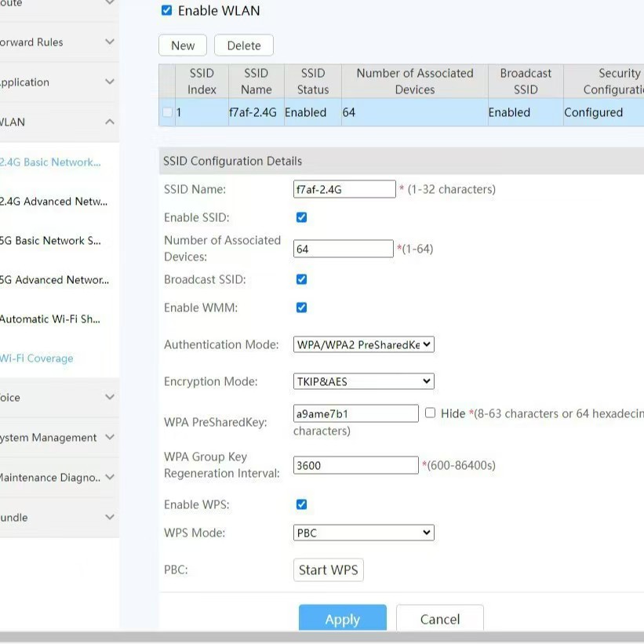Expand the Forward Rules menu chevron

point(109,42)
